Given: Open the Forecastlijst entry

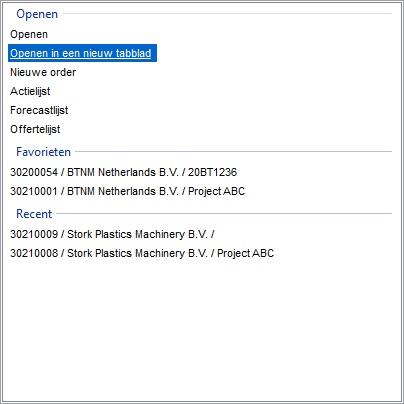Looking at the screenshot, I should (x=39, y=110).
